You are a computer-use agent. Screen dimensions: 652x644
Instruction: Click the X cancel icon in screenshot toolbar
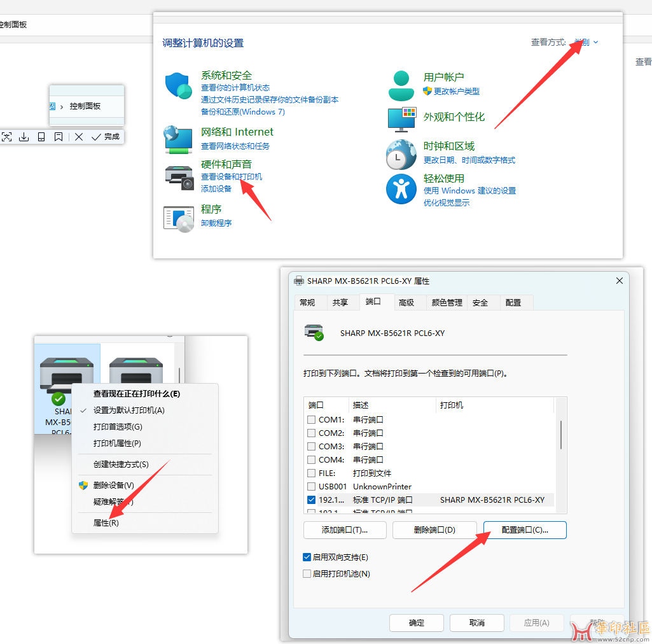79,136
